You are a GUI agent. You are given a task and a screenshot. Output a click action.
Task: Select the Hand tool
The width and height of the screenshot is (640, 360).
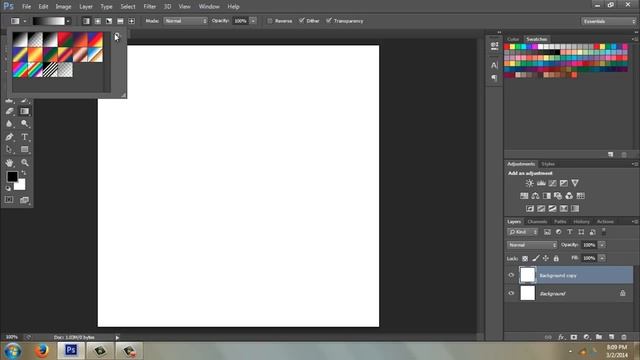[9, 162]
